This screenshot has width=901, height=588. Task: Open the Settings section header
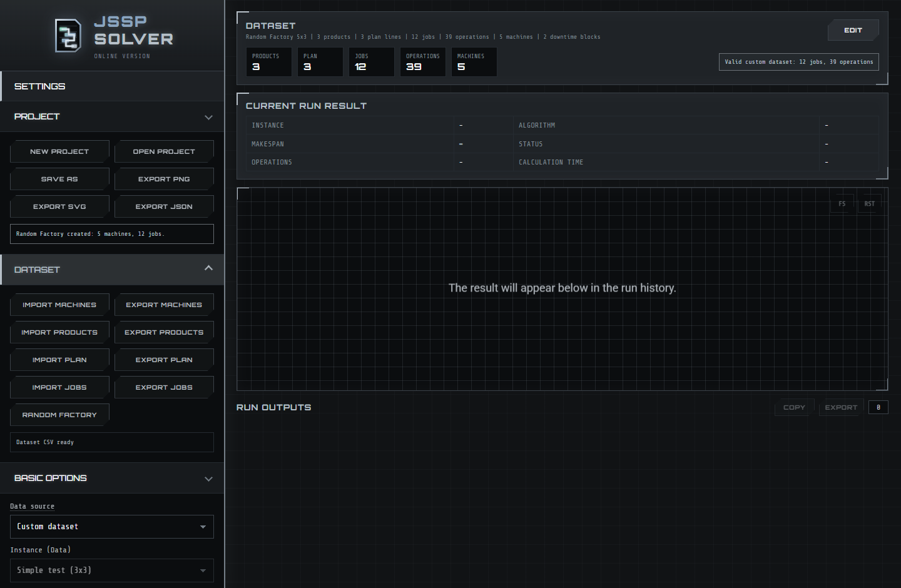coord(112,86)
